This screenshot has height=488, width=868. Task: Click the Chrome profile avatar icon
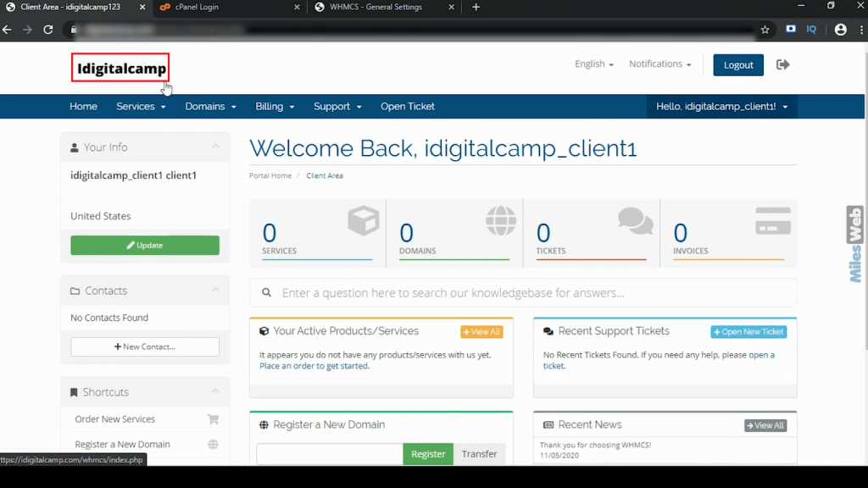pyautogui.click(x=840, y=30)
